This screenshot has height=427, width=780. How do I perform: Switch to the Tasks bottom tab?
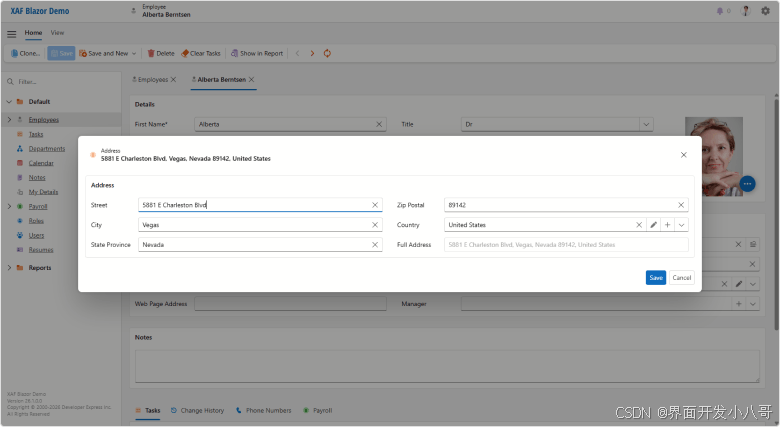coord(148,411)
